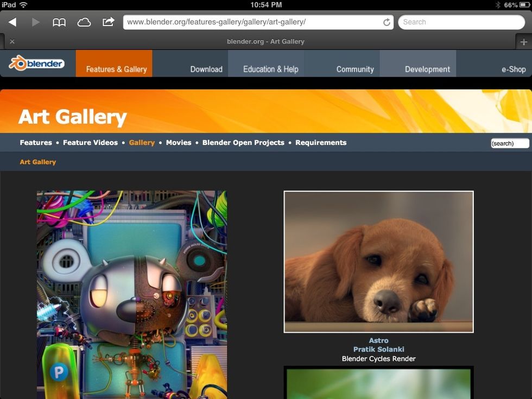The width and height of the screenshot is (532, 399).
Task: Open the Astro puppy thumbnail
Action: pyautogui.click(x=378, y=262)
